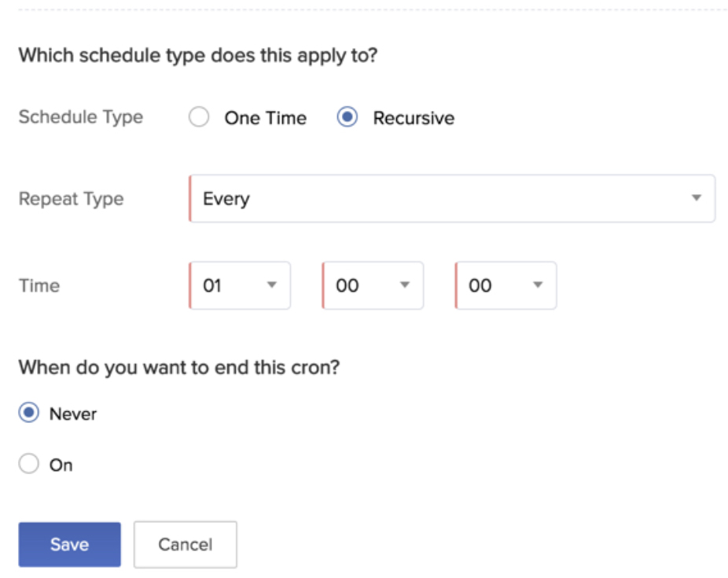Click the On option label text
This screenshot has height=578, width=728.
61,464
